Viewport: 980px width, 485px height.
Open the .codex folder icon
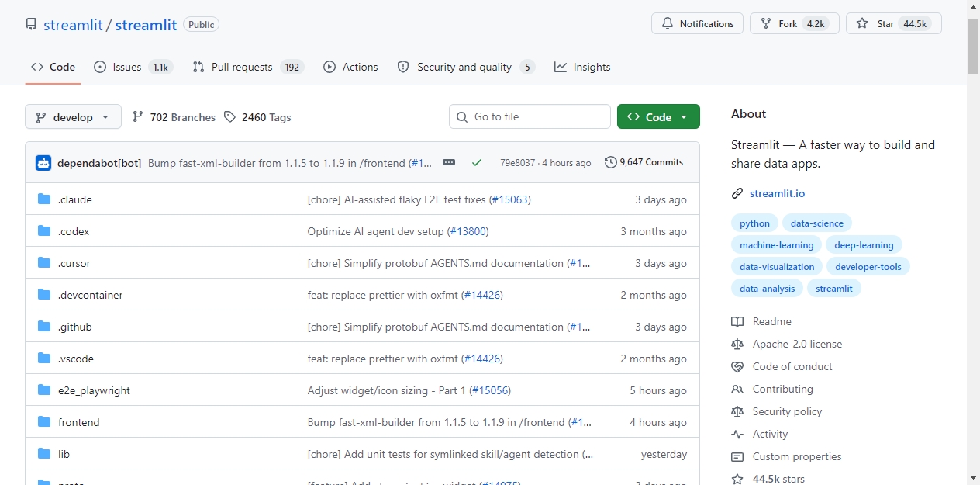point(44,231)
